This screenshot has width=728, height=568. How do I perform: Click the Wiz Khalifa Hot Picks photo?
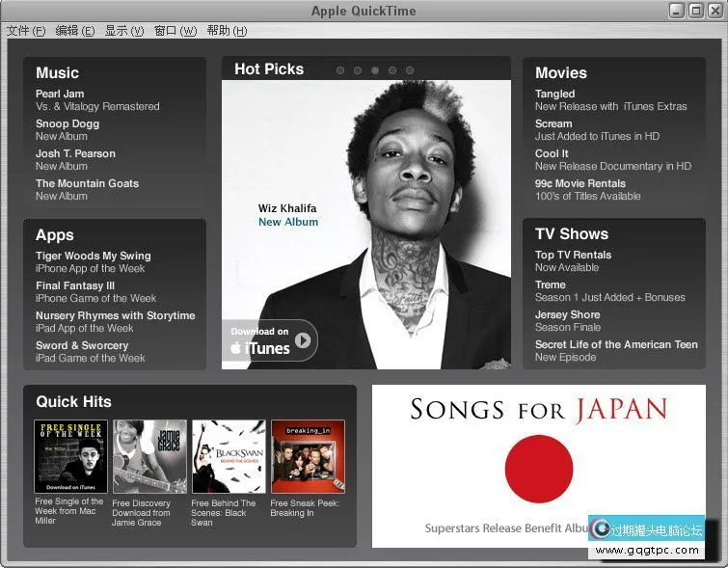point(366,225)
